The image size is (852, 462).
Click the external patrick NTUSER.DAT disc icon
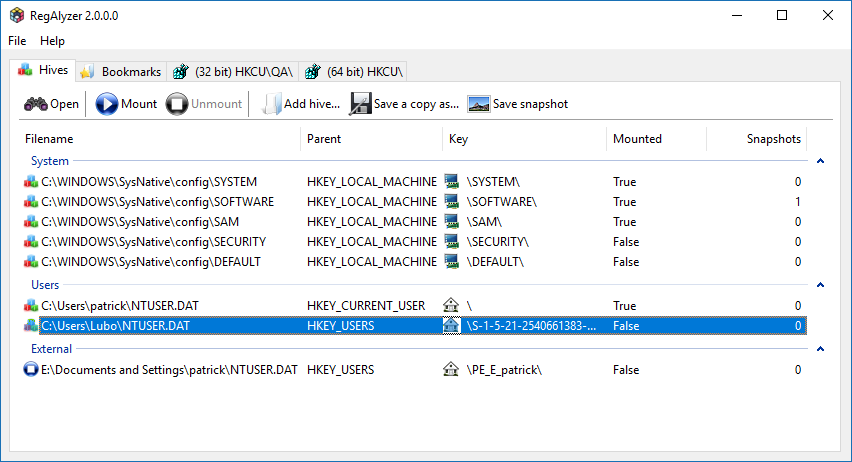click(30, 370)
